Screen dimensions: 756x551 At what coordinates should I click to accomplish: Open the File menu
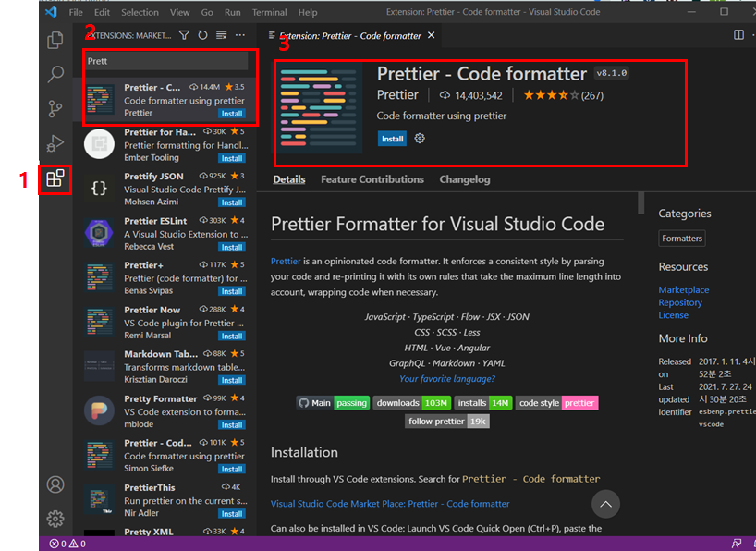(x=76, y=13)
